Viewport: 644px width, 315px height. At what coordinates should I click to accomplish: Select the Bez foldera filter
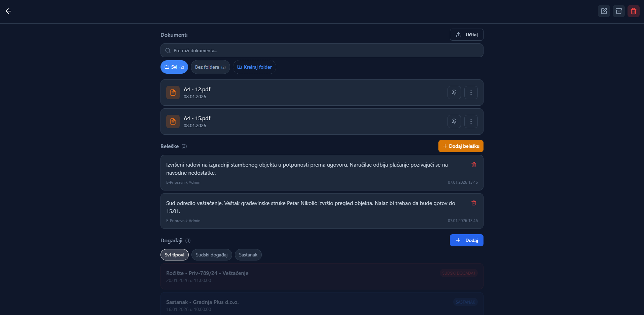[210, 67]
